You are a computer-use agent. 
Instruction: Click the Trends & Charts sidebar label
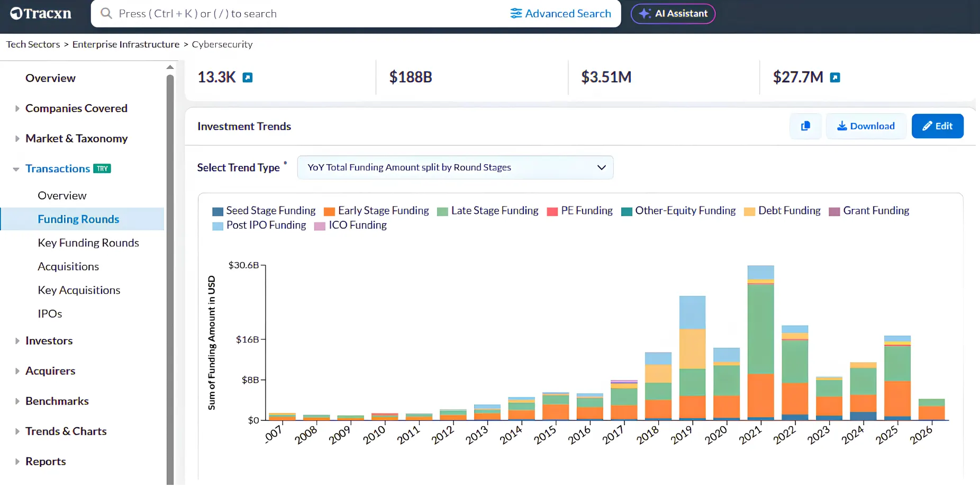pyautogui.click(x=66, y=431)
